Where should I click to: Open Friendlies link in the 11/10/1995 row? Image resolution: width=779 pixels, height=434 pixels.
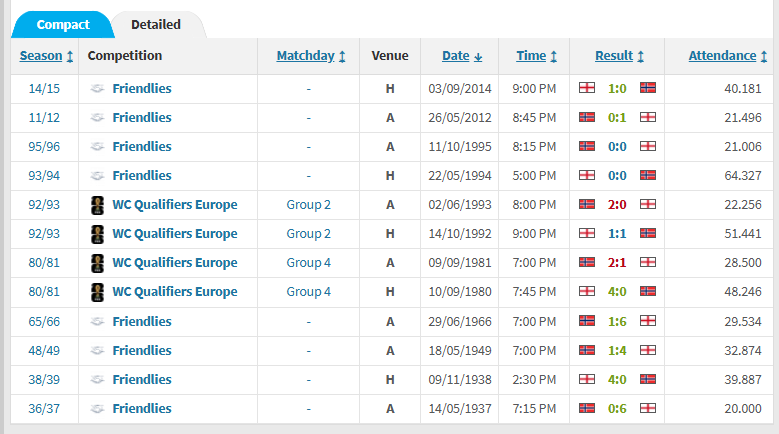point(142,146)
